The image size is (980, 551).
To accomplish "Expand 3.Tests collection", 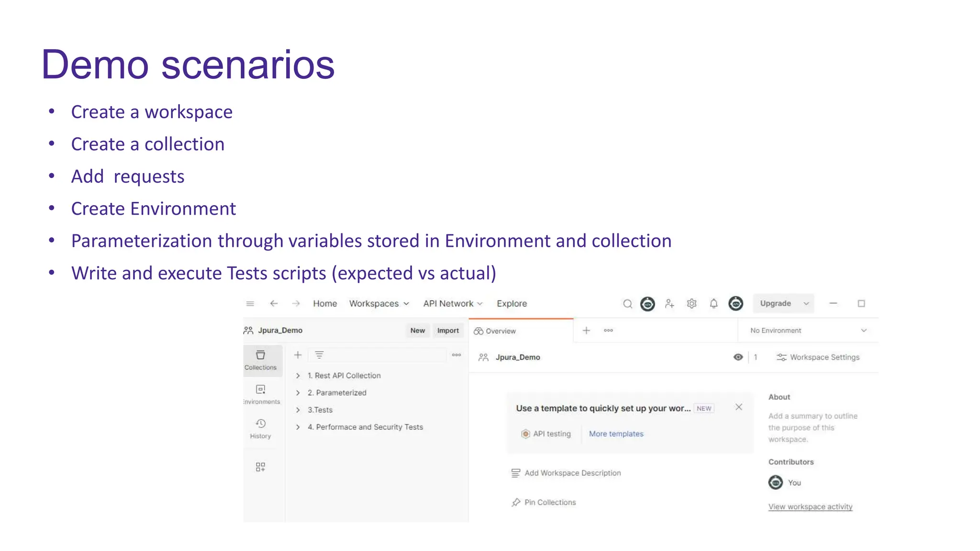I will 298,410.
